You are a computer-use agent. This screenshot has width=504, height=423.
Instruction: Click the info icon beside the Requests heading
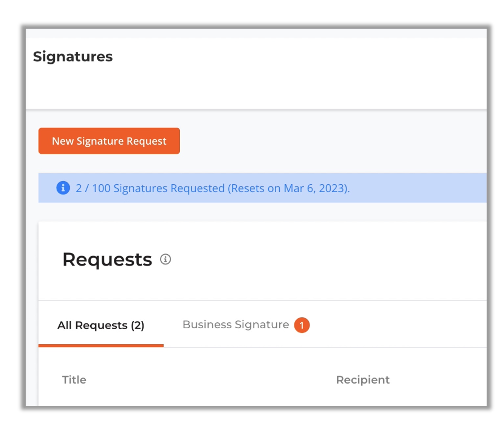pyautogui.click(x=166, y=259)
